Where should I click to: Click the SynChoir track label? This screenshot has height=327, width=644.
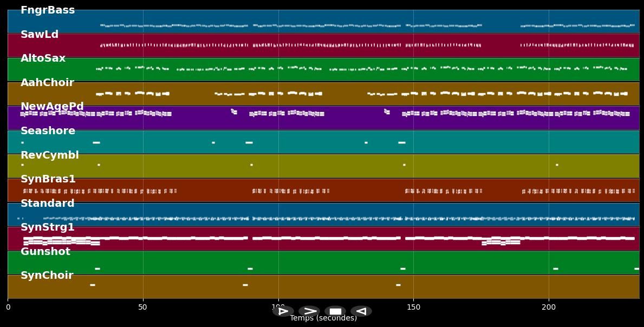(47, 276)
